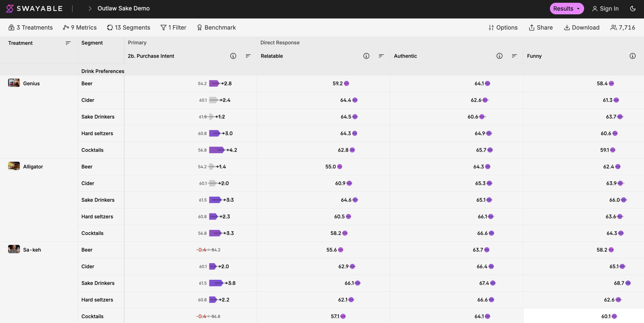Image resolution: width=644 pixels, height=323 pixels.
Task: Show info for 2b. Purchase Intent
Action: coord(233,56)
